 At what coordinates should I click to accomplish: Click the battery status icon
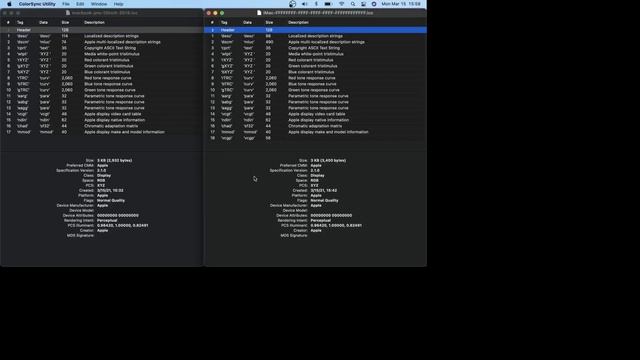(328, 4)
